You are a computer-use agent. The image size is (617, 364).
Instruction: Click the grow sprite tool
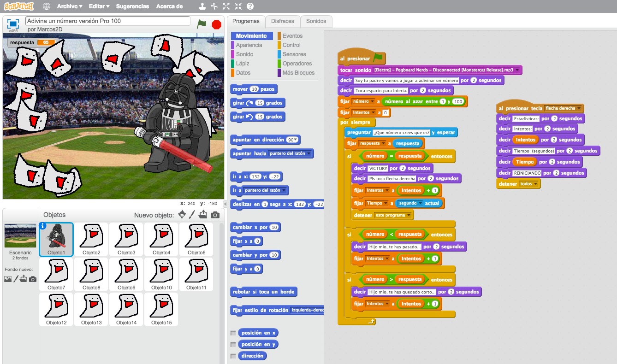click(225, 6)
